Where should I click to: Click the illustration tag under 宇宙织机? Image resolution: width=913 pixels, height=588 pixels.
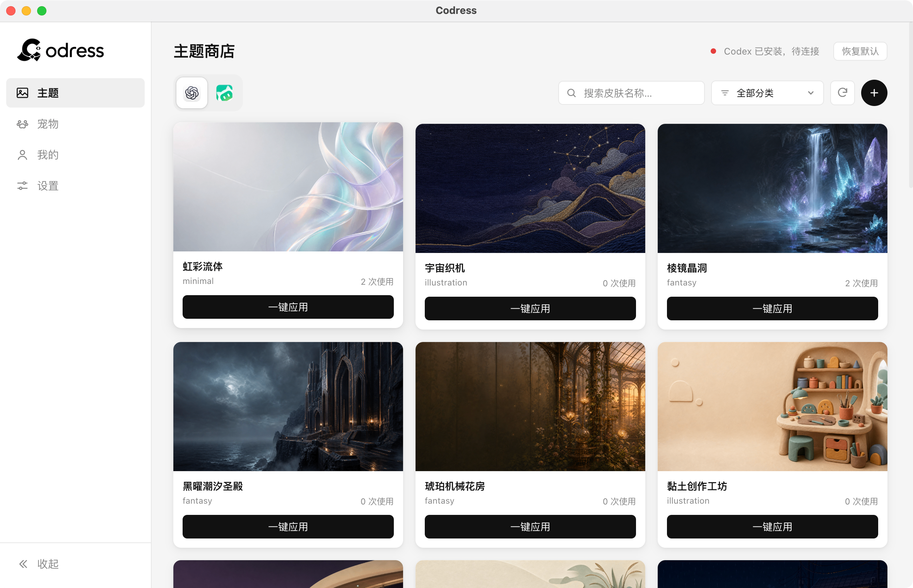pyautogui.click(x=446, y=283)
